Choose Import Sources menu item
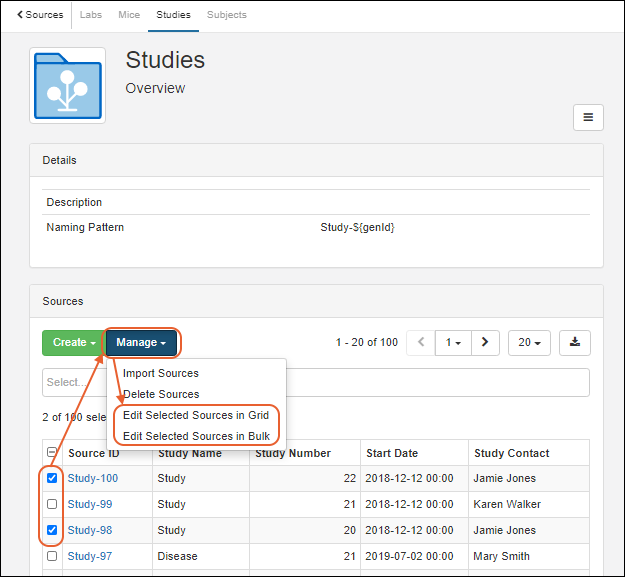Screen dimensions: 625x577 click(160, 373)
